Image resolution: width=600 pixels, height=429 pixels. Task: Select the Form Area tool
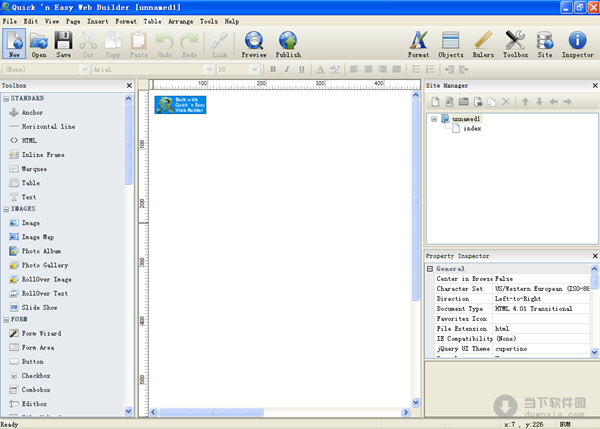click(x=31, y=347)
